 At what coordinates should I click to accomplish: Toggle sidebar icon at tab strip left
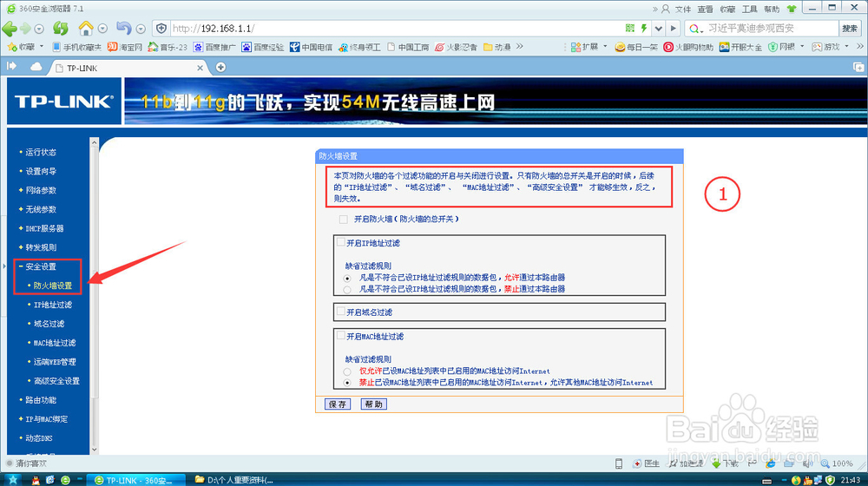11,67
